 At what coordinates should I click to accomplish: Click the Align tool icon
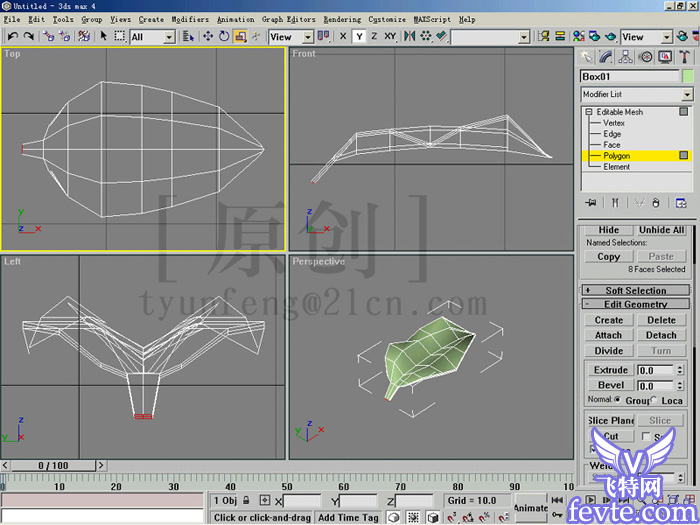pyautogui.click(x=442, y=36)
